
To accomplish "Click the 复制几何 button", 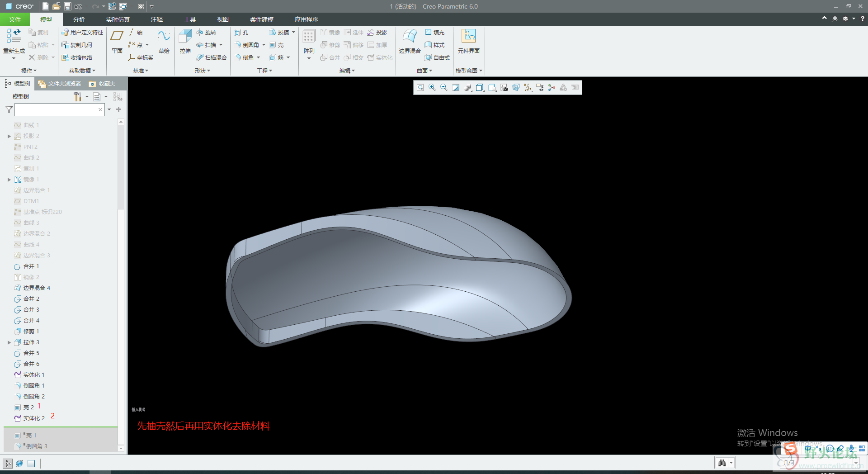I will click(x=77, y=45).
